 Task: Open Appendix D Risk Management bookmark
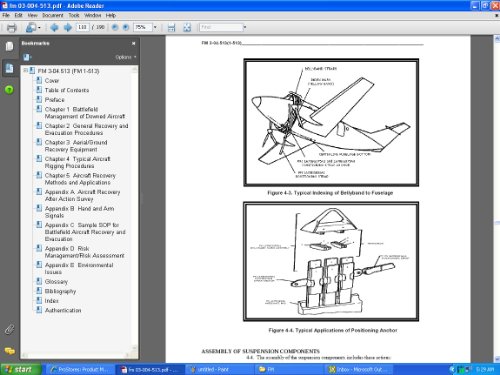[x=84, y=252]
